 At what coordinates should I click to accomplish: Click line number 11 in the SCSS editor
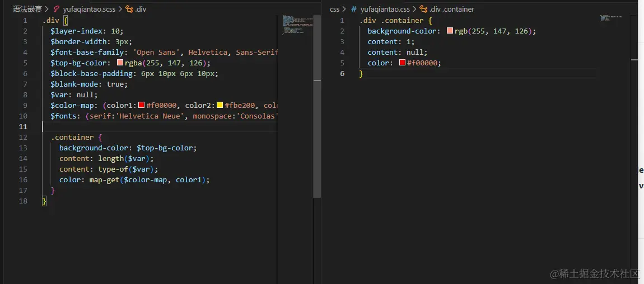(23, 127)
